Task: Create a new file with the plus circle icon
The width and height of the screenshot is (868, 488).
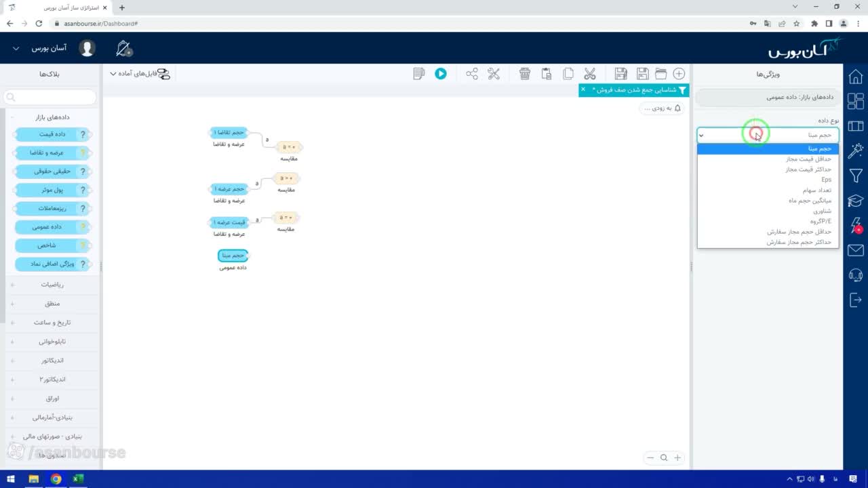Action: click(x=679, y=74)
